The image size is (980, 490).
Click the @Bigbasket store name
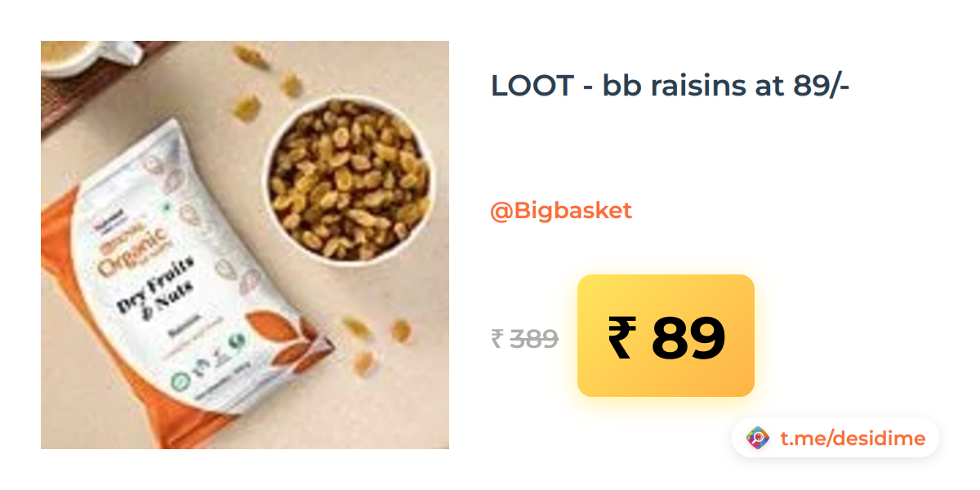pyautogui.click(x=561, y=211)
